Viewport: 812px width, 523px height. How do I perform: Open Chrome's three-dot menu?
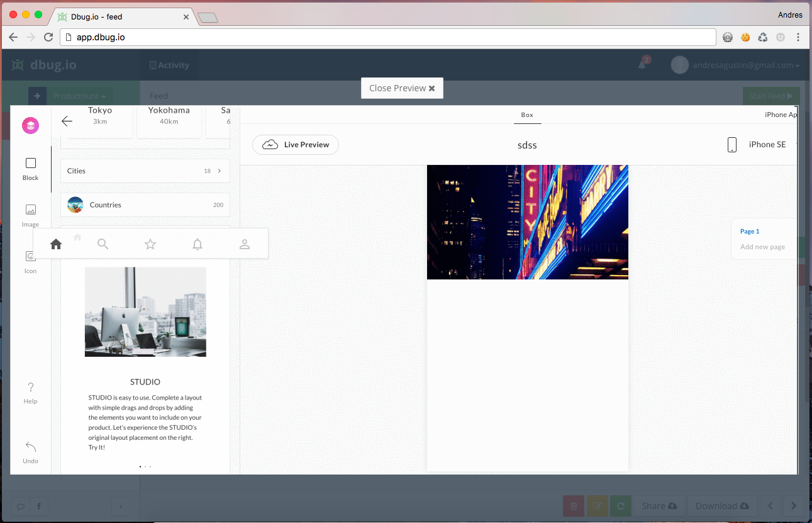[x=798, y=37]
